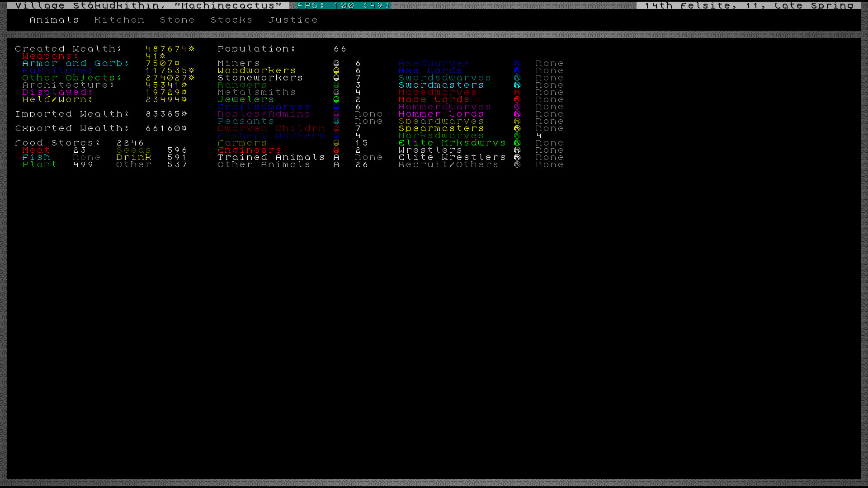The width and height of the screenshot is (868, 488).
Task: Click the red Meat food label
Action: (36, 150)
